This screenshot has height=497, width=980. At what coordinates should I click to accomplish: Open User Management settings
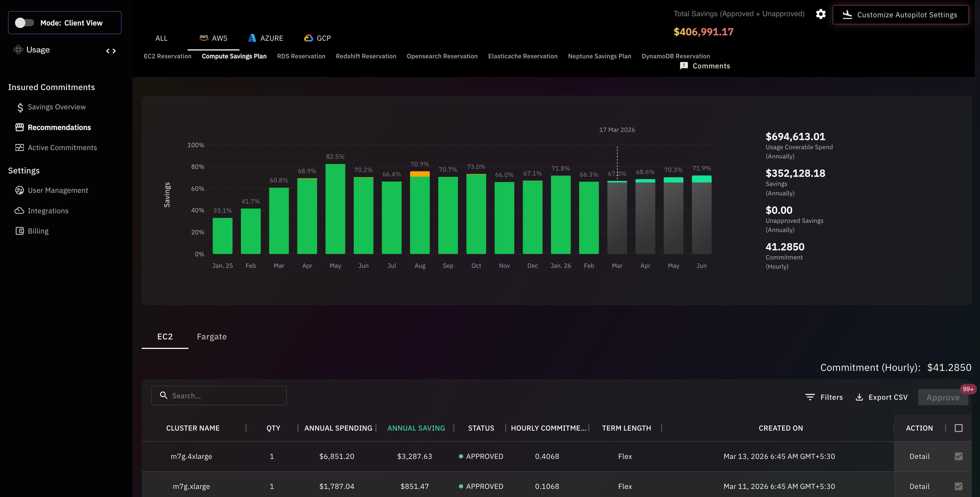click(x=57, y=190)
